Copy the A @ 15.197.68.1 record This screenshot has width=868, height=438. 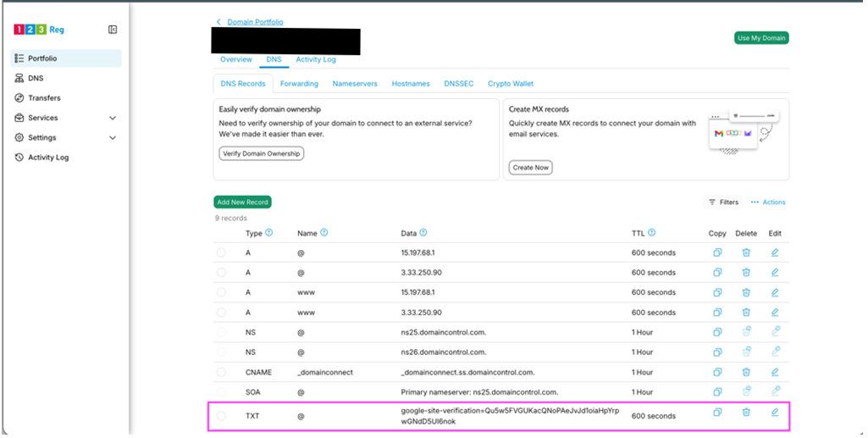pos(717,252)
